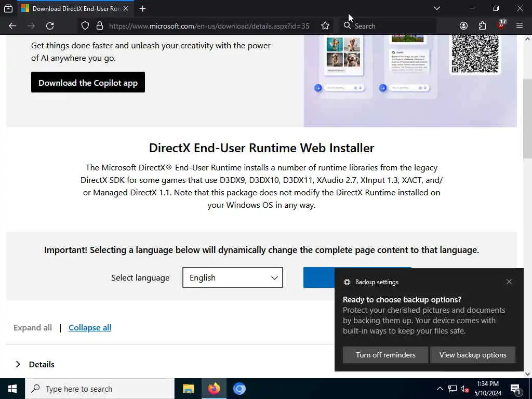The image size is (532, 399).
Task: Reload the page with the refresh icon
Action: click(50, 26)
